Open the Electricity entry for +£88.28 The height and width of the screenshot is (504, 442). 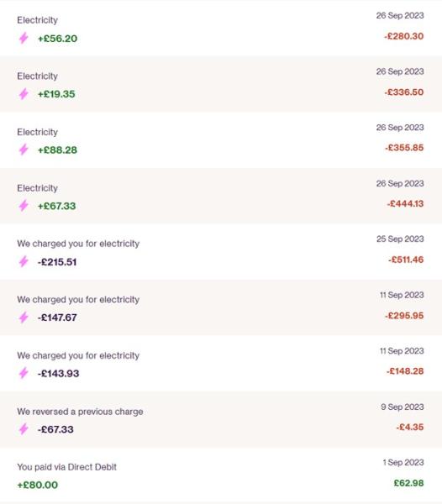pyautogui.click(x=221, y=139)
